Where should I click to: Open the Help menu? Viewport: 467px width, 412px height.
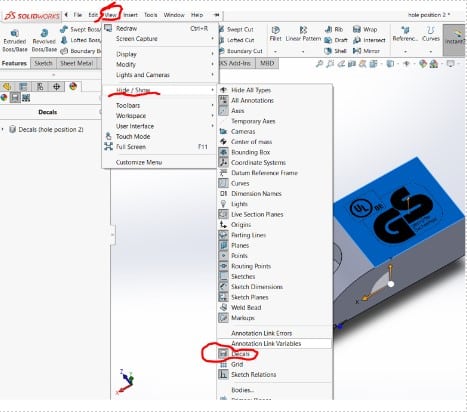click(x=197, y=15)
